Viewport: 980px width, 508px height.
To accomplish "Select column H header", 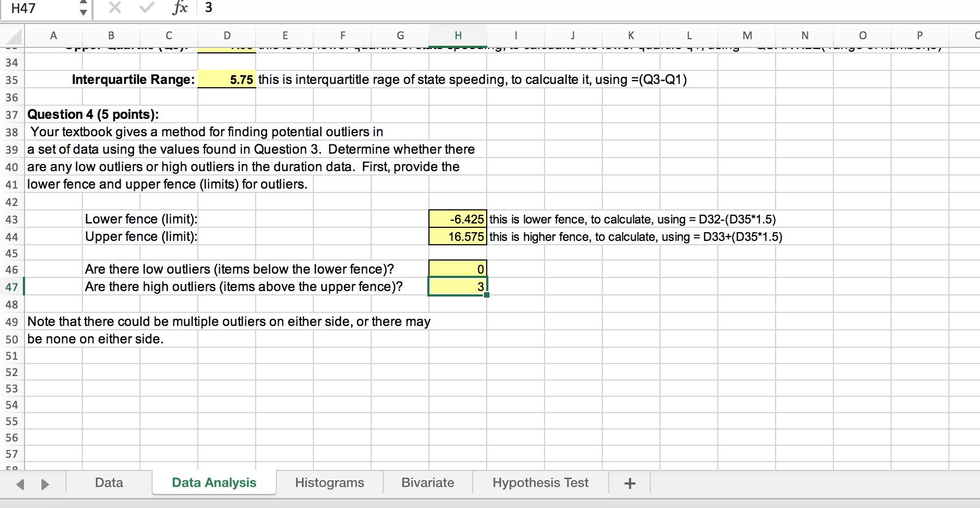I will coord(458,36).
